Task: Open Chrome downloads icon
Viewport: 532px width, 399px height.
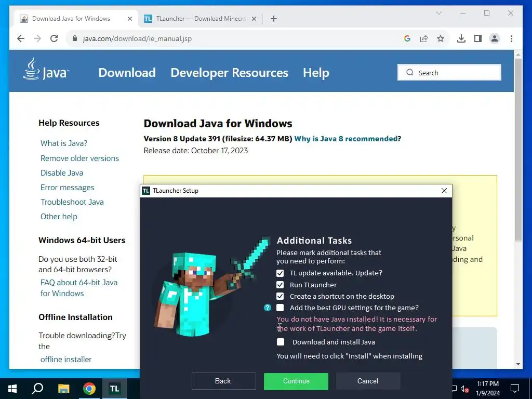Action: click(x=461, y=38)
